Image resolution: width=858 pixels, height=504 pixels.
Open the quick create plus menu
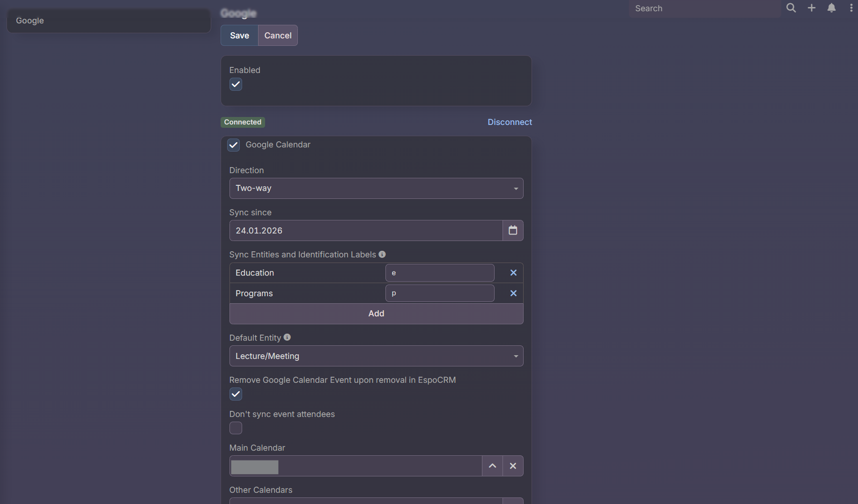click(812, 8)
